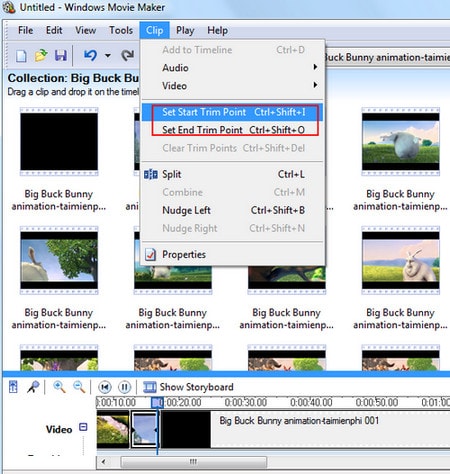Click the timeline horizontal scrollbar thumb

click(x=193, y=462)
